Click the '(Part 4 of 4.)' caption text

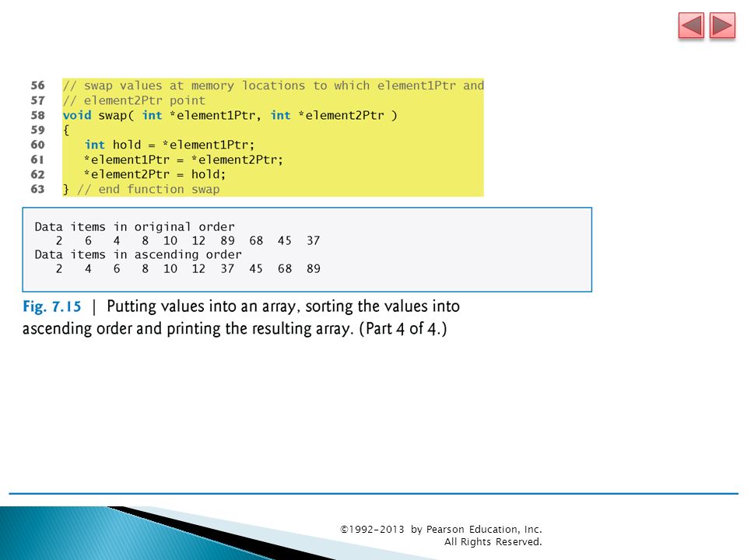tap(403, 328)
